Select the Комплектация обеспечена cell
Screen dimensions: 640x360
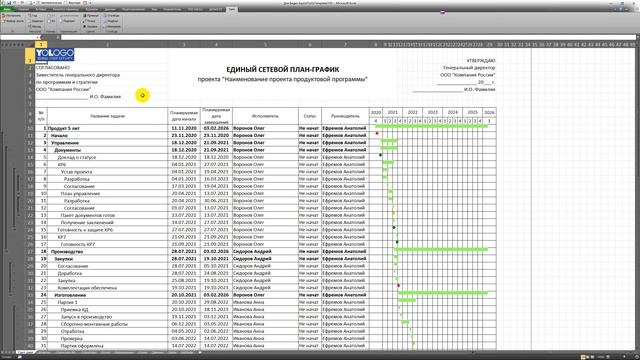[x=107, y=288]
